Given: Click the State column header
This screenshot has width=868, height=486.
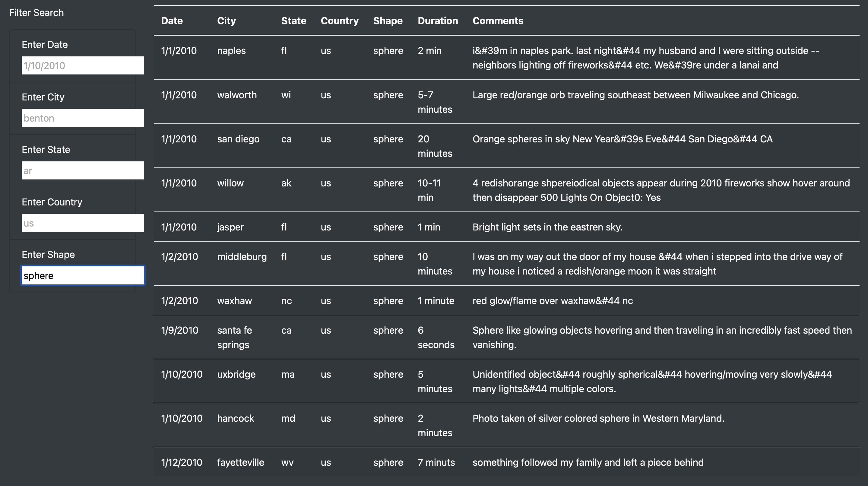Looking at the screenshot, I should pos(293,21).
